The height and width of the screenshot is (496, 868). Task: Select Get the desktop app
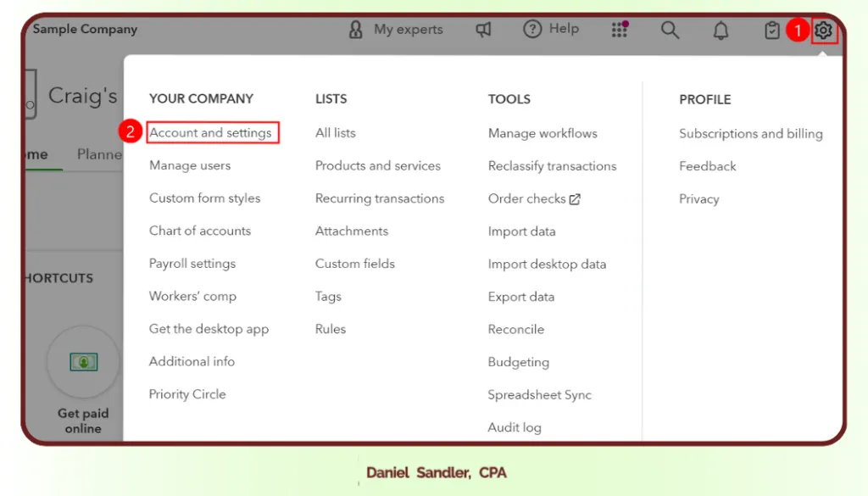[x=209, y=329]
